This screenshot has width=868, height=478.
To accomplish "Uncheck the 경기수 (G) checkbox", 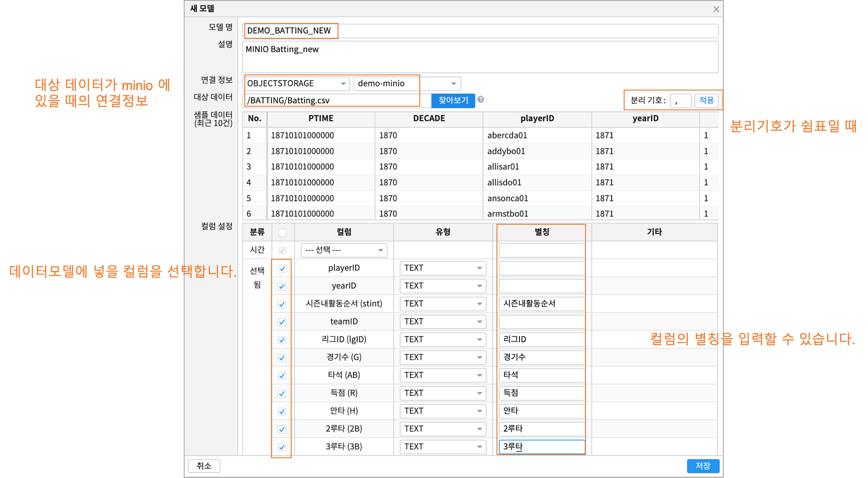I will (282, 358).
